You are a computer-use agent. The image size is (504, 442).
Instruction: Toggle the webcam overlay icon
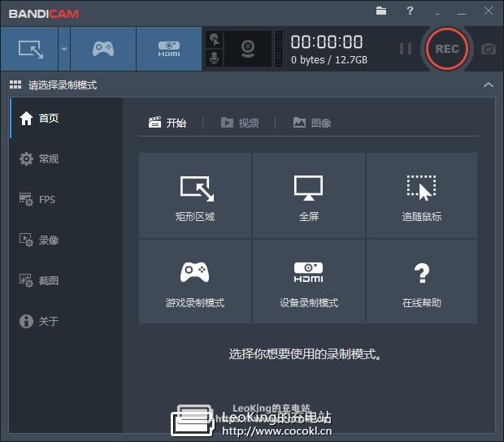click(x=248, y=49)
